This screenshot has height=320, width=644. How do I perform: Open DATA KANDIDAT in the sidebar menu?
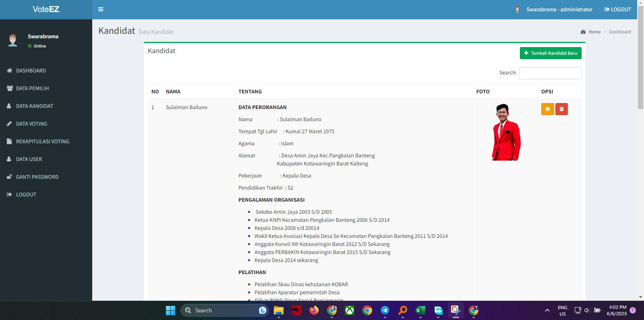tap(46, 106)
